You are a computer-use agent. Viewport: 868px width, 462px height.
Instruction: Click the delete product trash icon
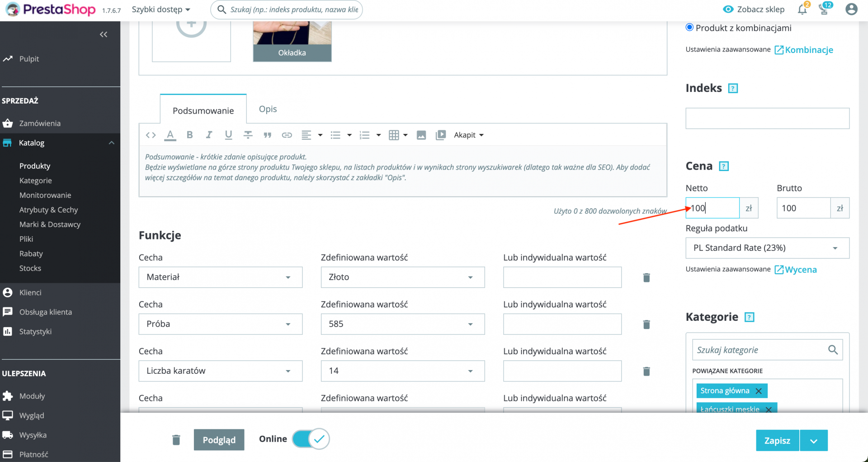[176, 439]
